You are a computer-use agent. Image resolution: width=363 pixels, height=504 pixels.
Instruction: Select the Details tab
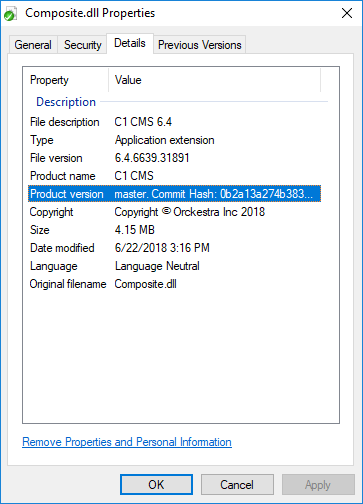[x=130, y=43]
